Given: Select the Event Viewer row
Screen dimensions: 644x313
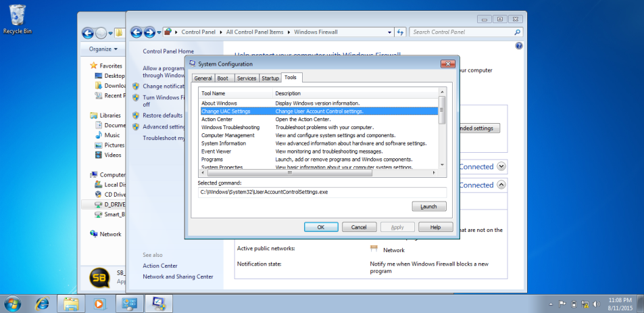Looking at the screenshot, I should coord(319,151).
